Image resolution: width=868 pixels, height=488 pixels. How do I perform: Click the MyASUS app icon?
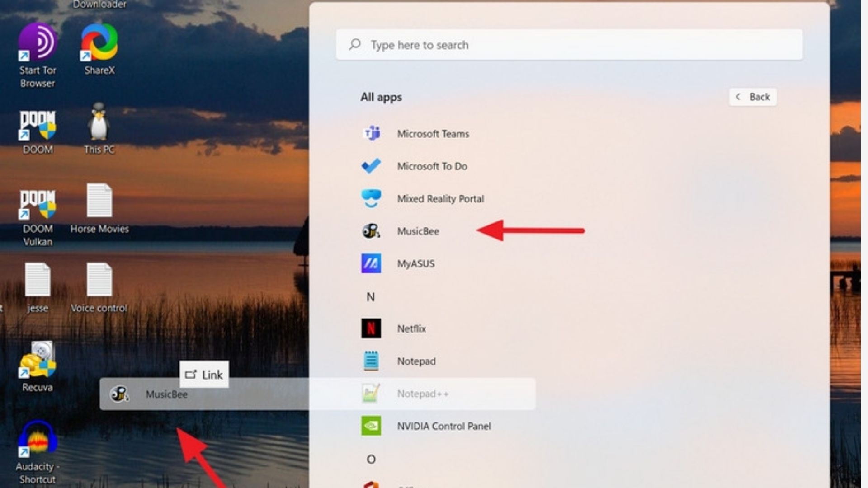point(371,263)
